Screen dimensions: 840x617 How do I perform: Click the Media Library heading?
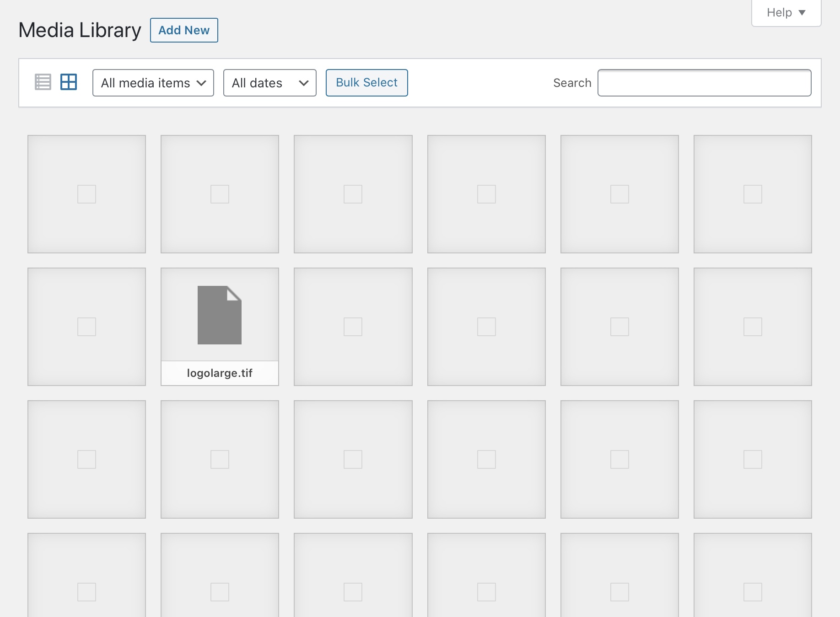[80, 30]
